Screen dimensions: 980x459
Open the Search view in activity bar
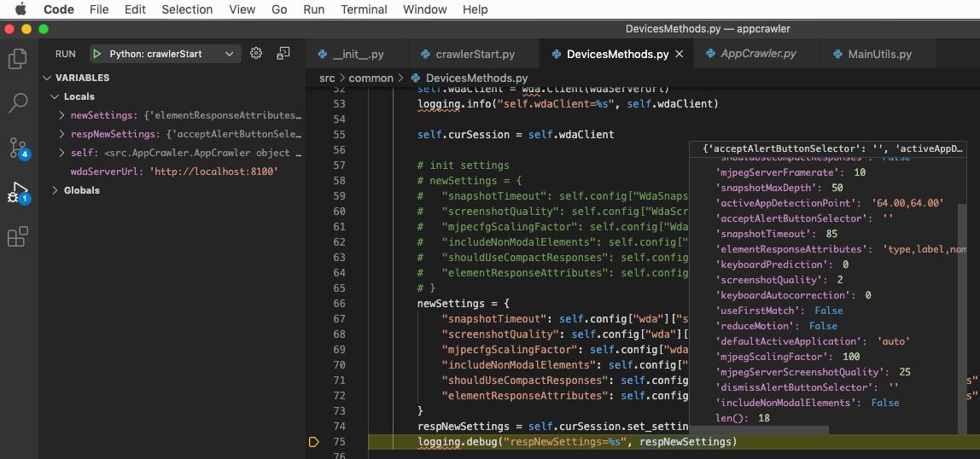18,103
